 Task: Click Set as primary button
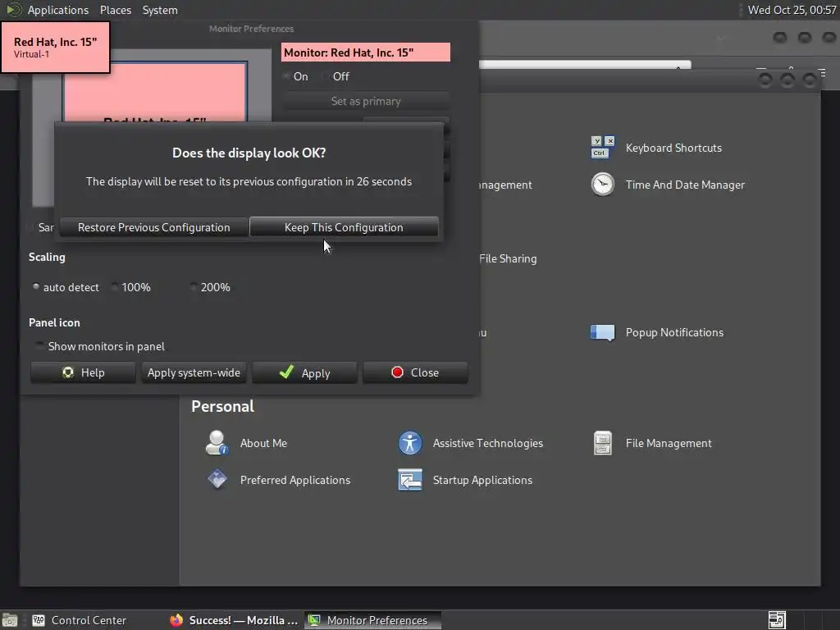(366, 101)
